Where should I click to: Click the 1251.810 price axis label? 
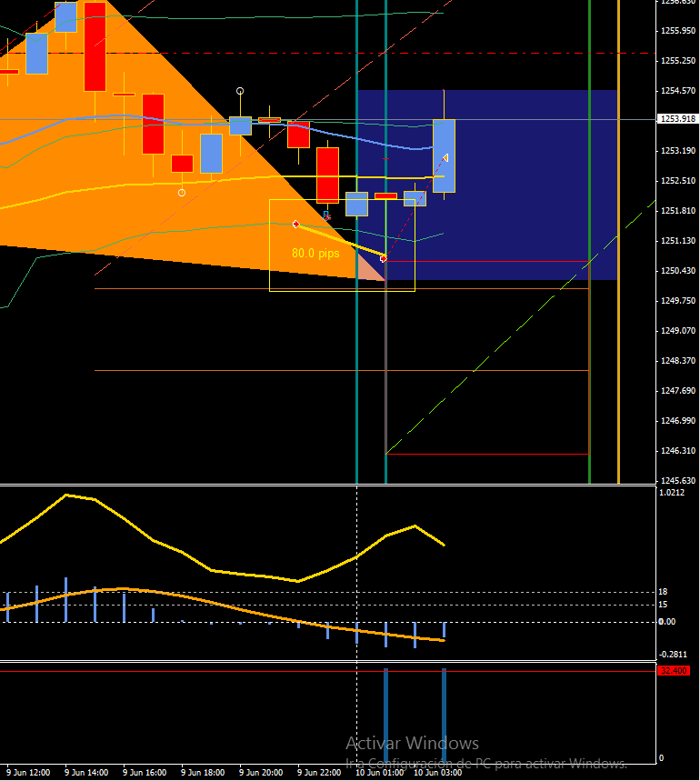pyautogui.click(x=678, y=211)
